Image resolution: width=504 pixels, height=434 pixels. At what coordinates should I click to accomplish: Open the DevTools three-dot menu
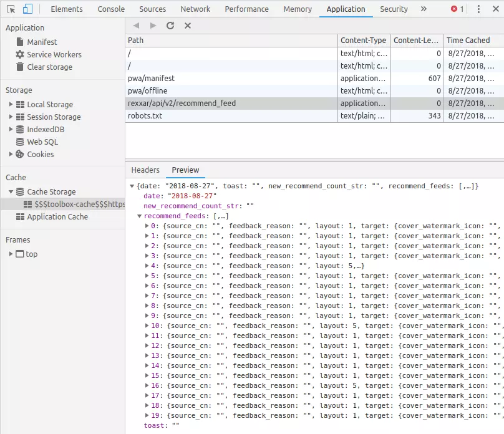[x=478, y=9]
